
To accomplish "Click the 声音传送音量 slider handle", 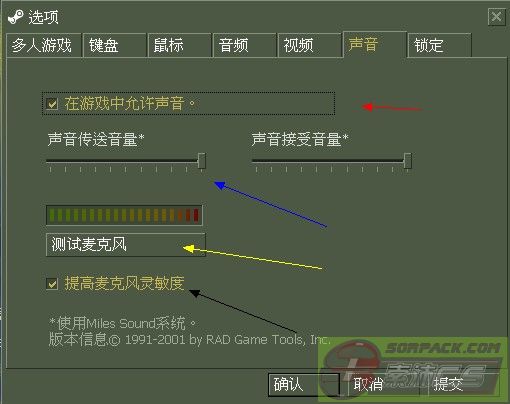I will point(202,161).
